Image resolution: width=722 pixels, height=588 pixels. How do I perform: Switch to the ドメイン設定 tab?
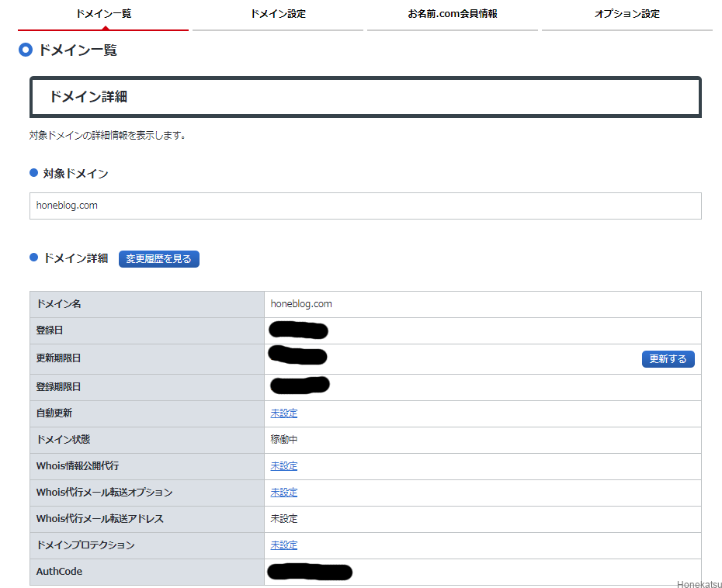click(x=278, y=14)
